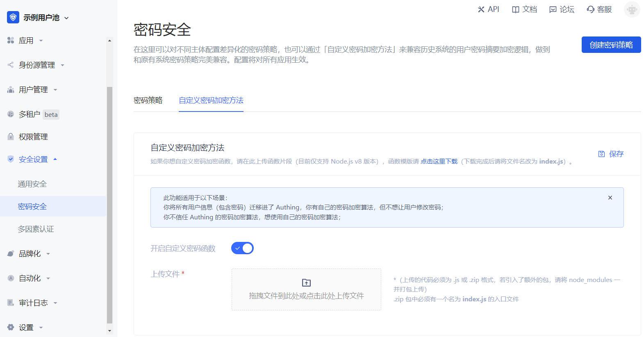The height and width of the screenshot is (337, 644).
Task: Disable the 开启自定义密码函数 switch
Action: pyautogui.click(x=242, y=248)
